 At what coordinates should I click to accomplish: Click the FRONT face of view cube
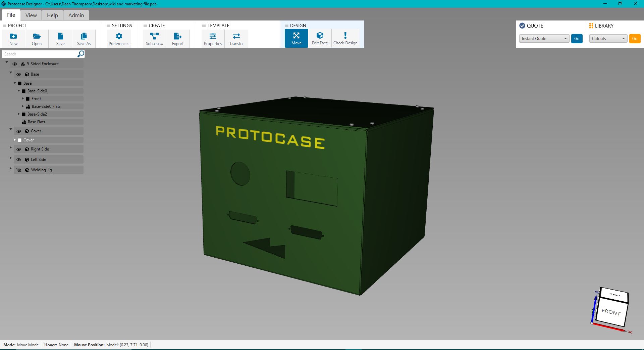611,312
